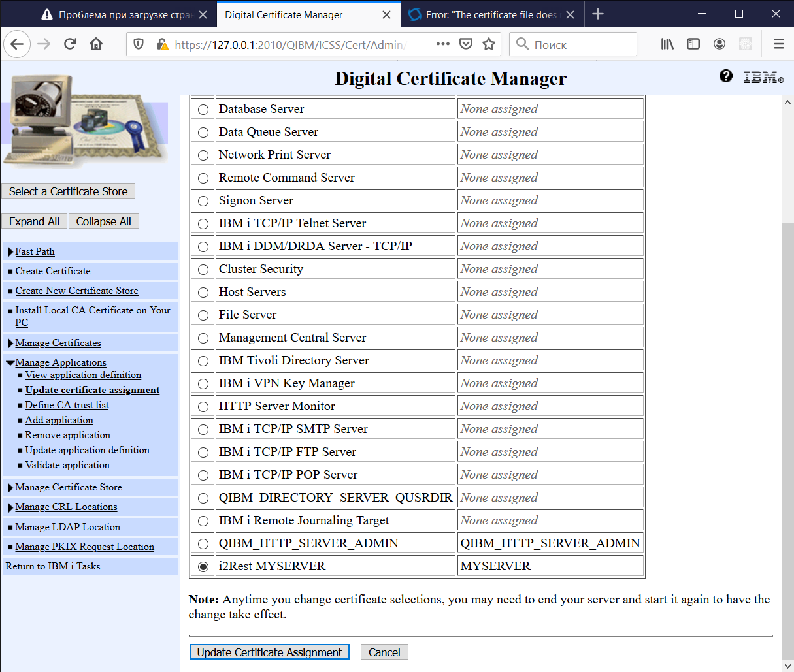Screen dimensions: 794x672
Task: Click the extension icon beside the account icon
Action: click(745, 44)
